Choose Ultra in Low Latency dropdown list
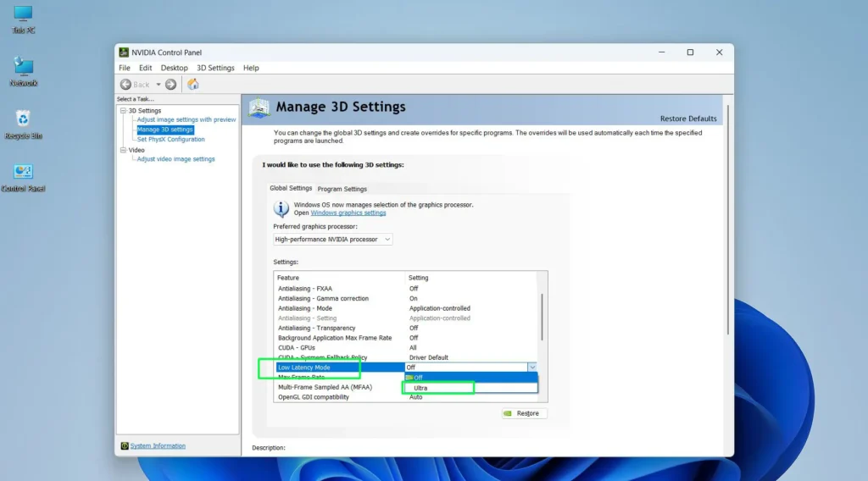Viewport: 868px width, 481px height. [x=471, y=388]
